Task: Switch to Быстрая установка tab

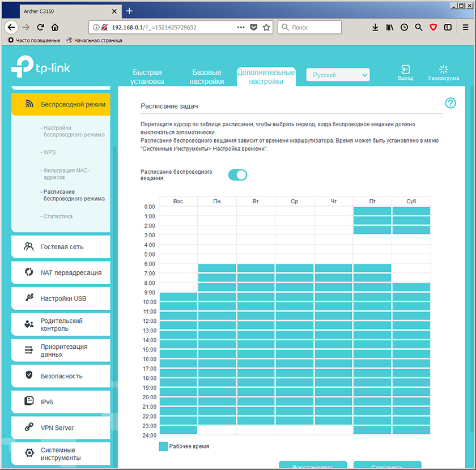Action: point(147,77)
